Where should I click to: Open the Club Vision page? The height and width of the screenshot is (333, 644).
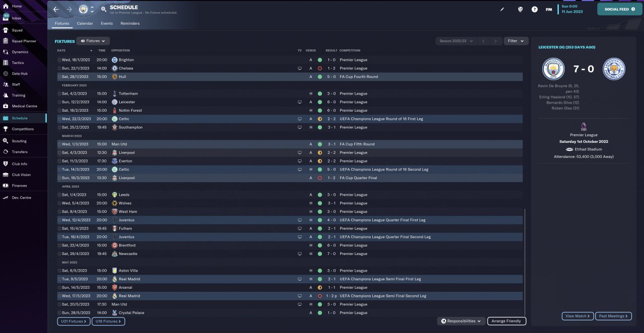[21, 175]
